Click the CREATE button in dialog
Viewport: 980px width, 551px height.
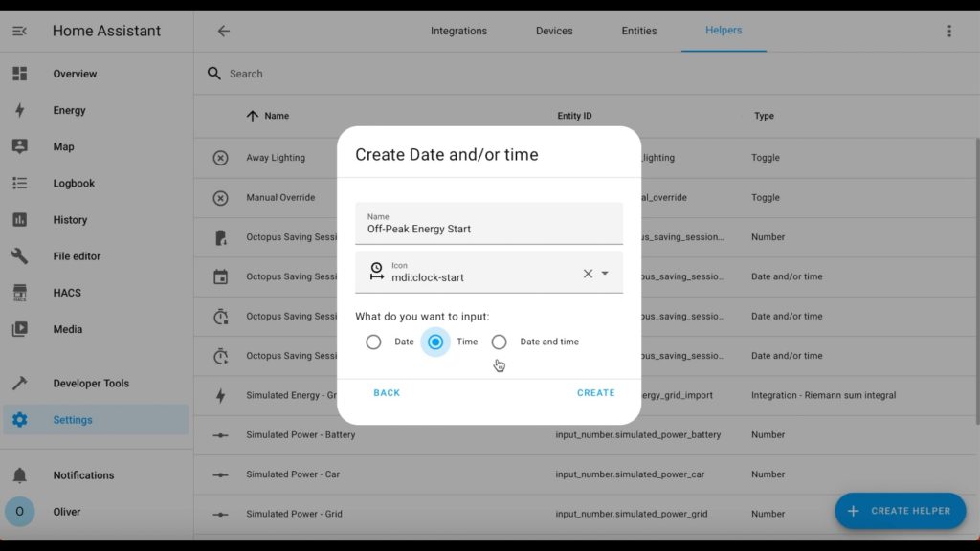(x=595, y=393)
